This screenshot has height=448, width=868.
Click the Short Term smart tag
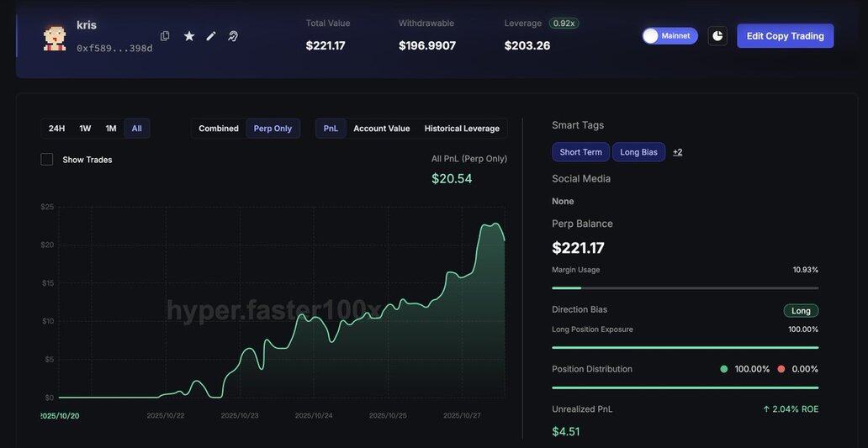coord(580,152)
